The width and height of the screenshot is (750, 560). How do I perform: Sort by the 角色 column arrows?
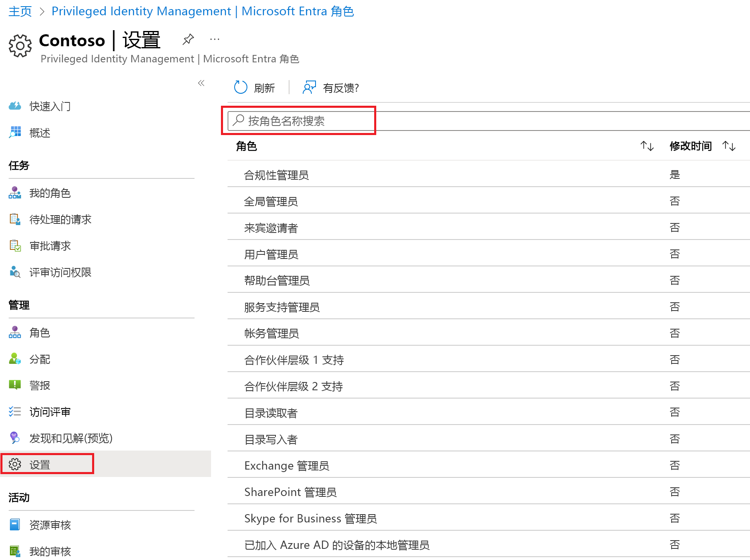pyautogui.click(x=647, y=146)
